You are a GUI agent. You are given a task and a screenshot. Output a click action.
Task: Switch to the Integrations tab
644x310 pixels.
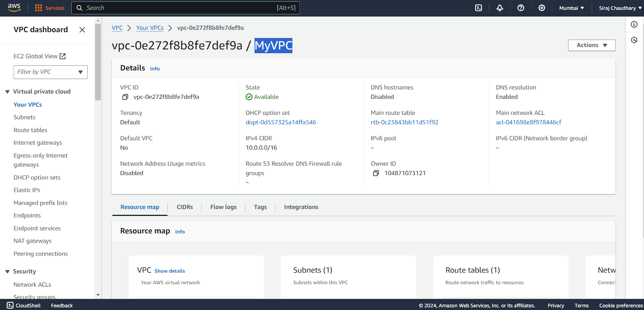[x=301, y=207]
